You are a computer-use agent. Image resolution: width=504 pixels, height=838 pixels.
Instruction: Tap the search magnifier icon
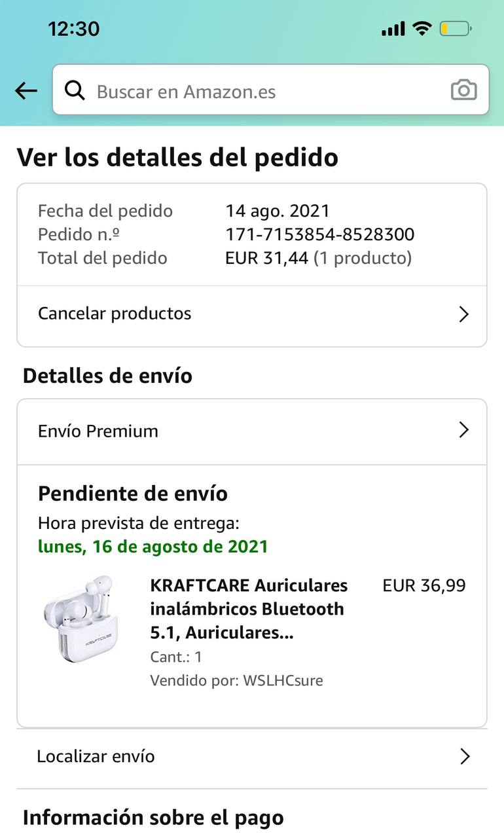(x=75, y=91)
